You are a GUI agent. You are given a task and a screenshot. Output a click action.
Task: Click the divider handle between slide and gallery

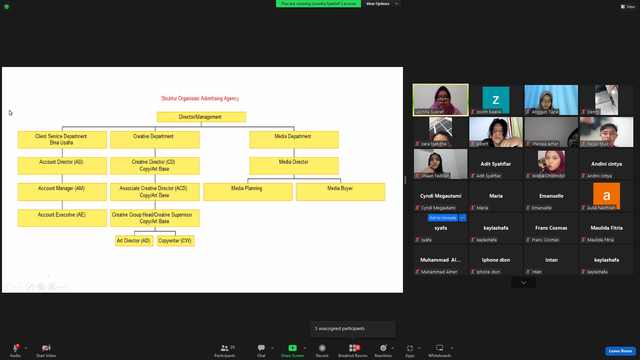(x=405, y=180)
